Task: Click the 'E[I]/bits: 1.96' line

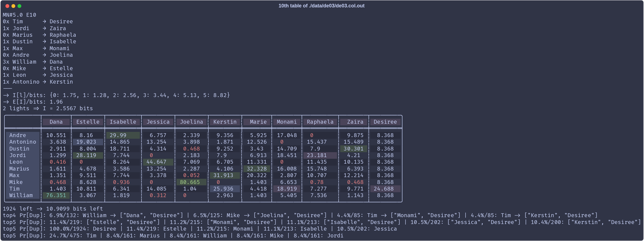Action: tap(33, 102)
